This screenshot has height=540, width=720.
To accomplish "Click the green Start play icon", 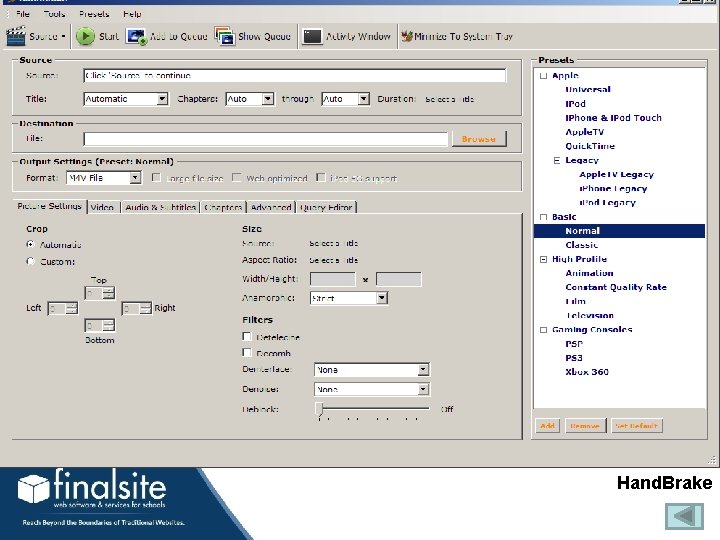I will (85, 36).
